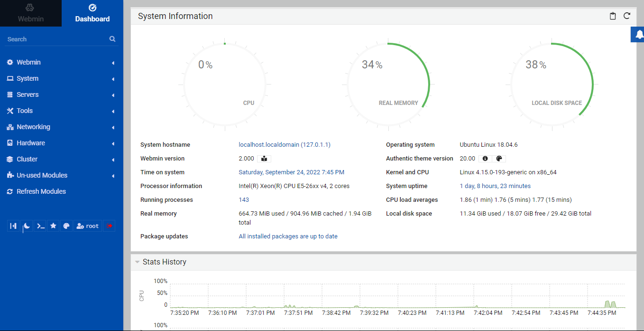Viewport: 644px width, 331px height.
Task: Open the running processes count link
Action: coord(244,200)
